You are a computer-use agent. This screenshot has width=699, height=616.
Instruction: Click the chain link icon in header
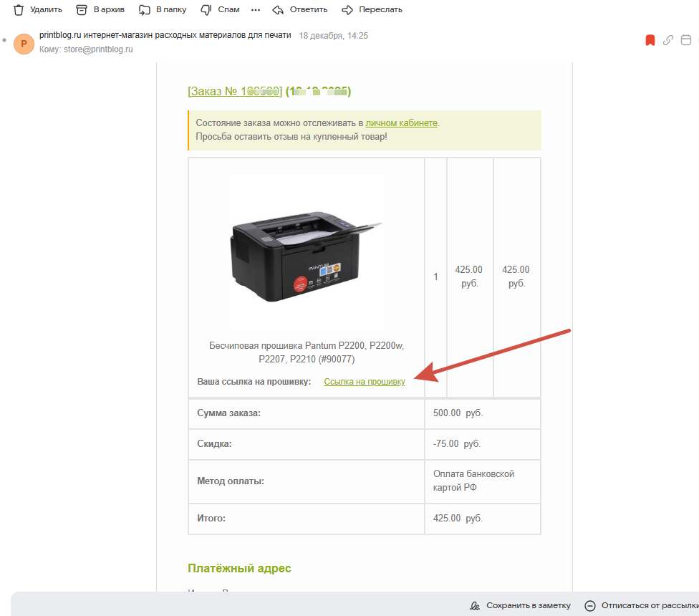(668, 40)
